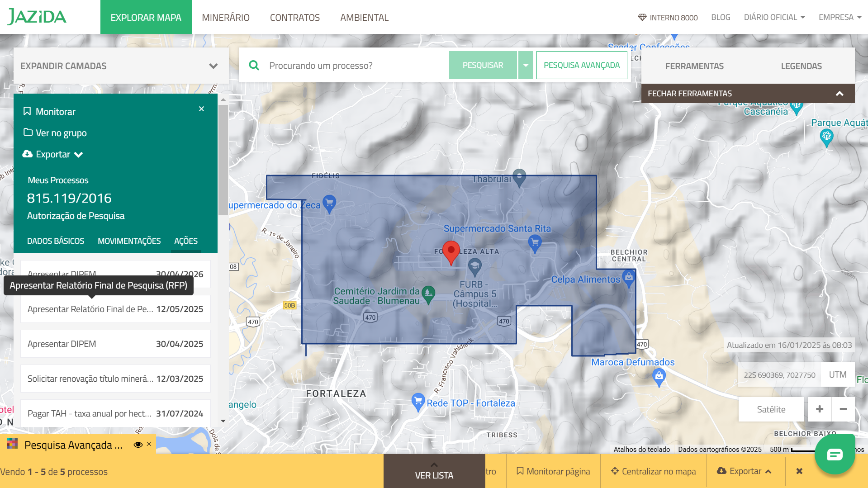Click the panel Exportar cloud icon

(x=27, y=154)
